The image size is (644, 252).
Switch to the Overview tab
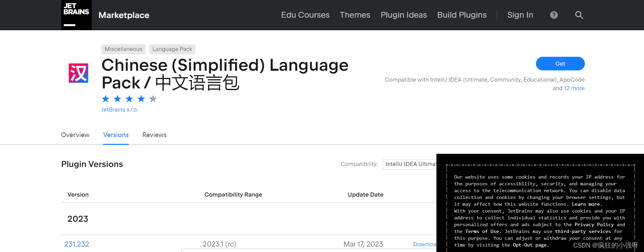[75, 135]
